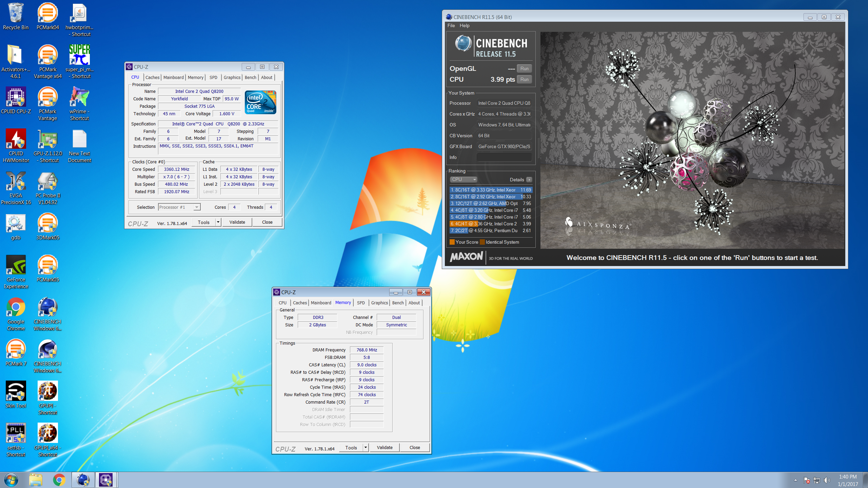Select ranking entry 2C/2T @ 4.55 GHz Pentium
868x488 pixels.
coord(491,230)
